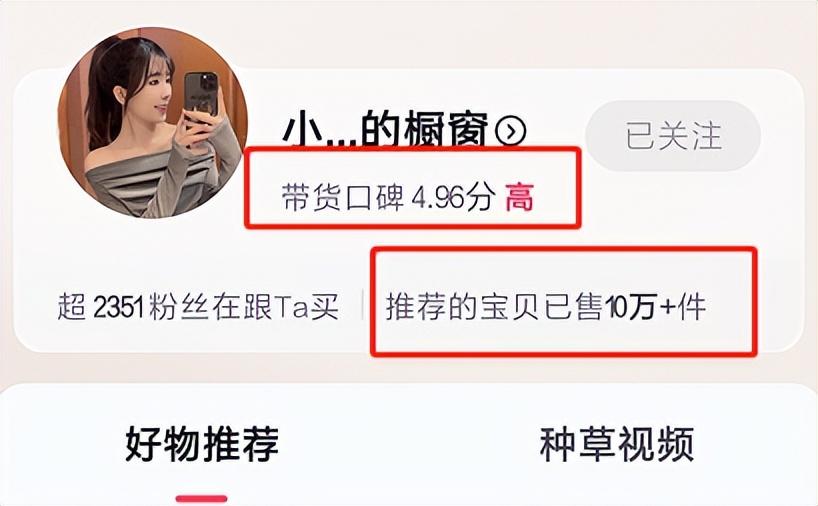Switch to the 好物推荐 tab
The height and width of the screenshot is (506, 818).
[202, 444]
